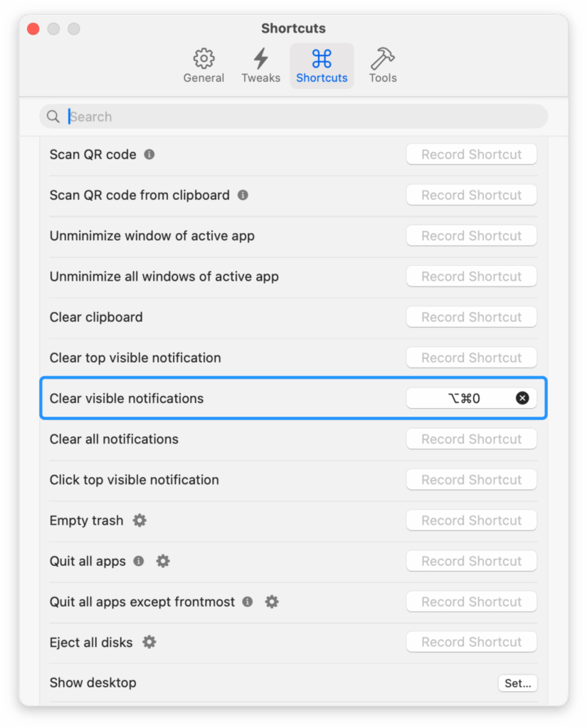
Task: Show info for Quit all apps except frontmost
Action: 248,601
